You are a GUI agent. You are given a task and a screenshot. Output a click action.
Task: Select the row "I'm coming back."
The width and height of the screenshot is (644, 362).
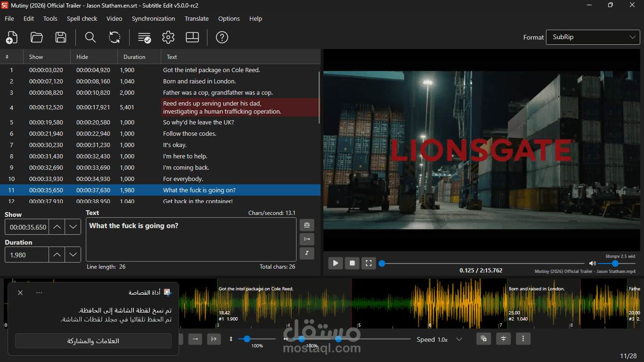160,168
